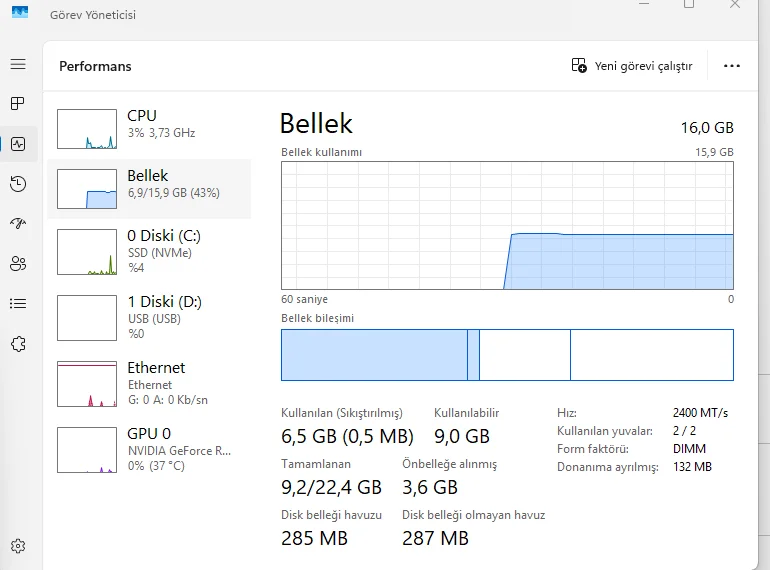Viewport: 770px width, 570px height.
Task: Open the hamburger navigation menu
Action: point(18,64)
